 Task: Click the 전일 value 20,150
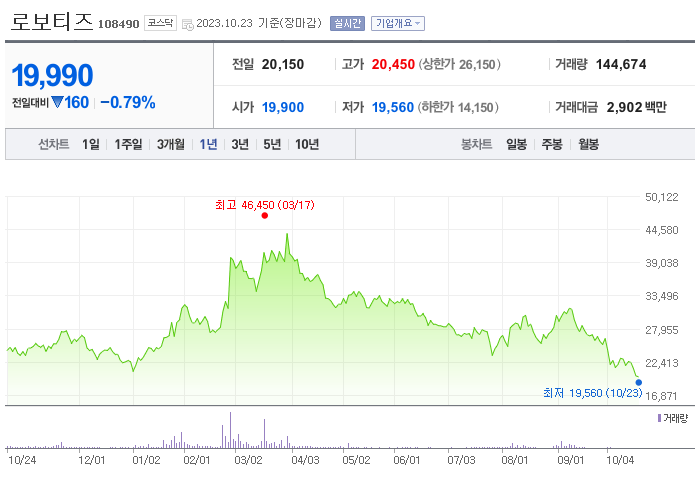tap(283, 64)
